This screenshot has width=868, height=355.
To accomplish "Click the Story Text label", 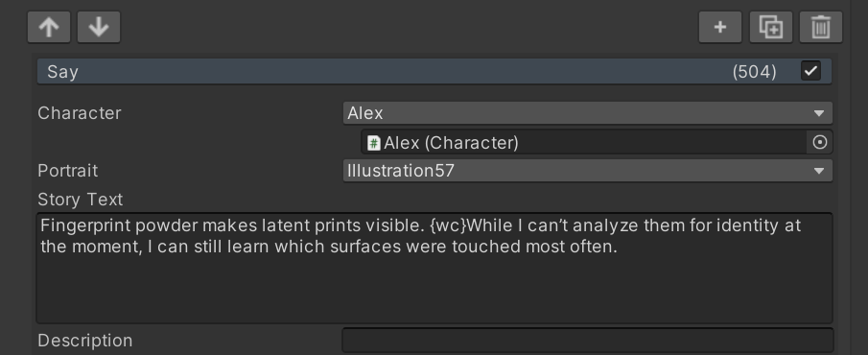I will click(81, 200).
